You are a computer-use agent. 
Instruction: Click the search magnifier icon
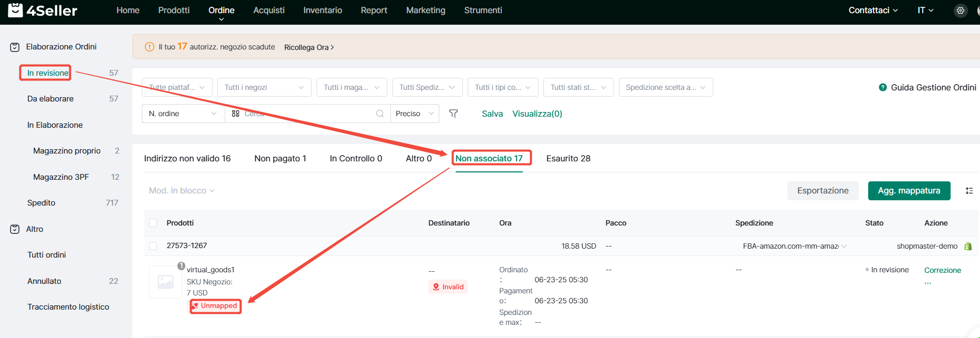[380, 114]
